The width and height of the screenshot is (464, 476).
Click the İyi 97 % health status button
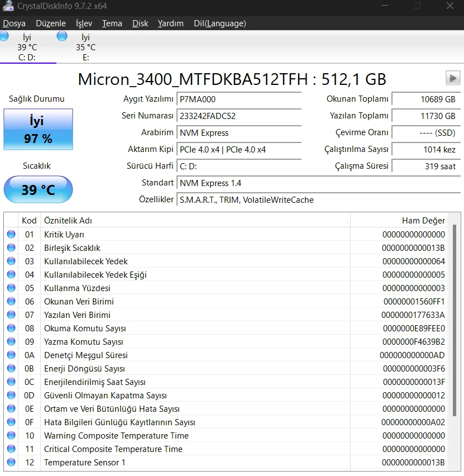point(38,130)
